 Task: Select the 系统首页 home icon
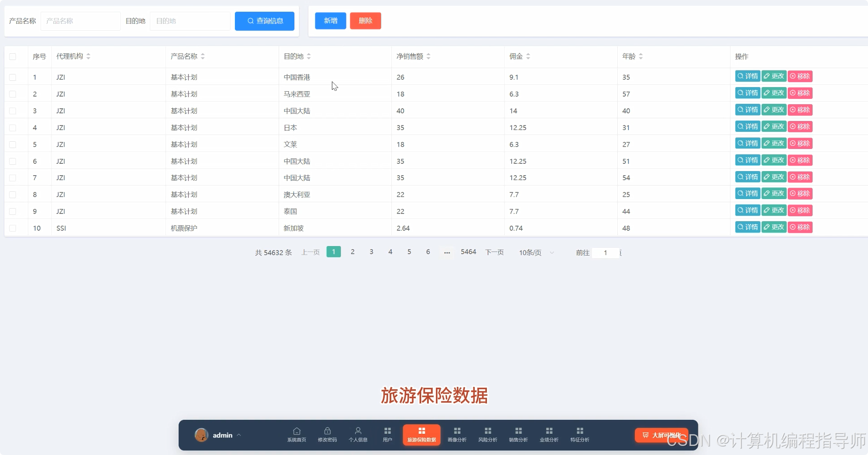coord(296,431)
